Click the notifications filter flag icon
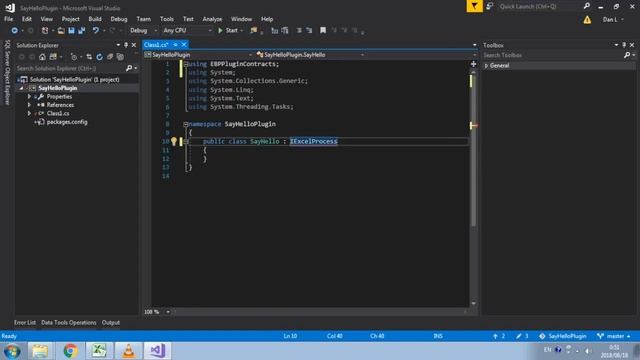The height and width of the screenshot is (360, 640). coord(474,6)
